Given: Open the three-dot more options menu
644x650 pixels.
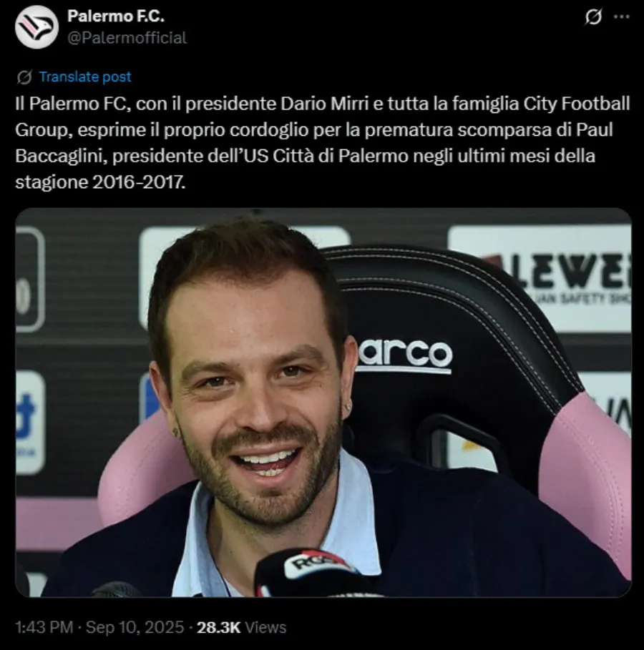Looking at the screenshot, I should 622,17.
